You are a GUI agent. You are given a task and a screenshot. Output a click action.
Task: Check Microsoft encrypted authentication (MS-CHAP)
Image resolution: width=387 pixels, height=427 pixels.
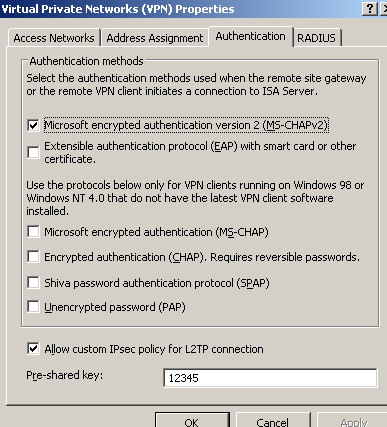(x=33, y=232)
